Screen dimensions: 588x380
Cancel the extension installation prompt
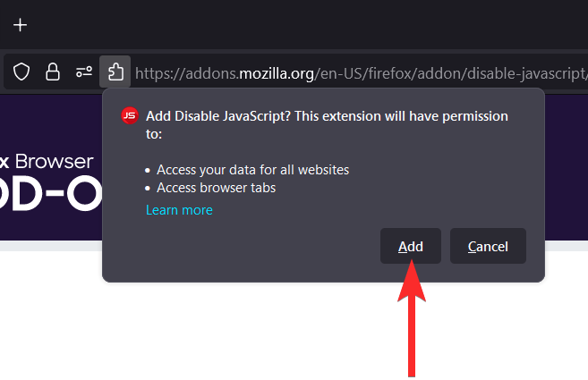[488, 247]
